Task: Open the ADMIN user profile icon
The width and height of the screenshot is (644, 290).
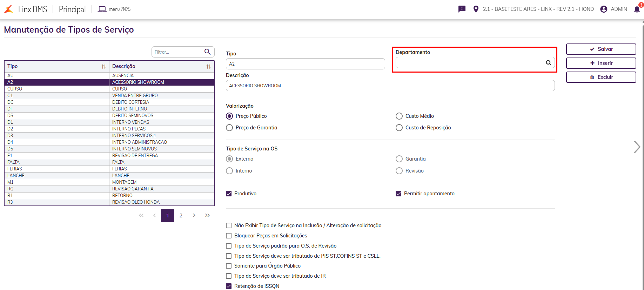Action: (604, 9)
